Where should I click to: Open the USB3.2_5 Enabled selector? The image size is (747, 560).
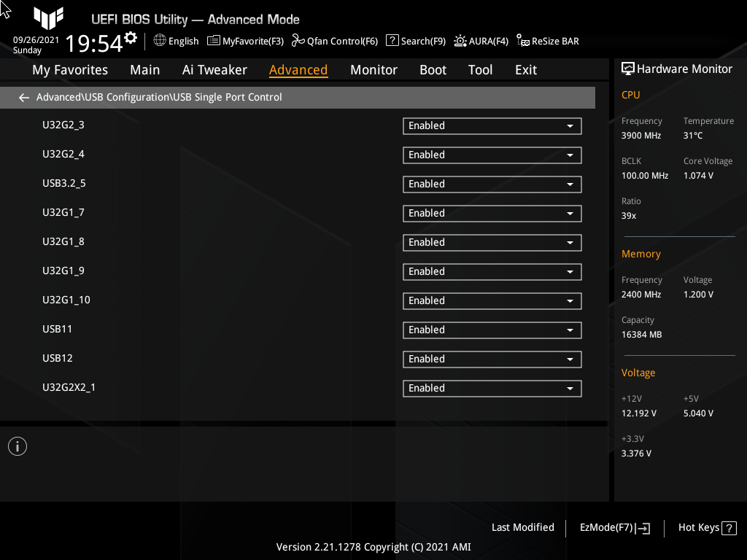492,184
